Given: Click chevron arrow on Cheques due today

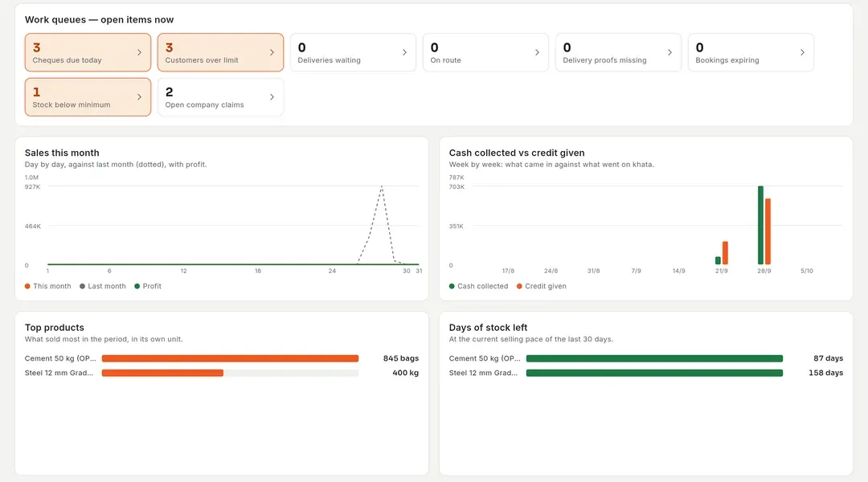Looking at the screenshot, I should [x=139, y=52].
